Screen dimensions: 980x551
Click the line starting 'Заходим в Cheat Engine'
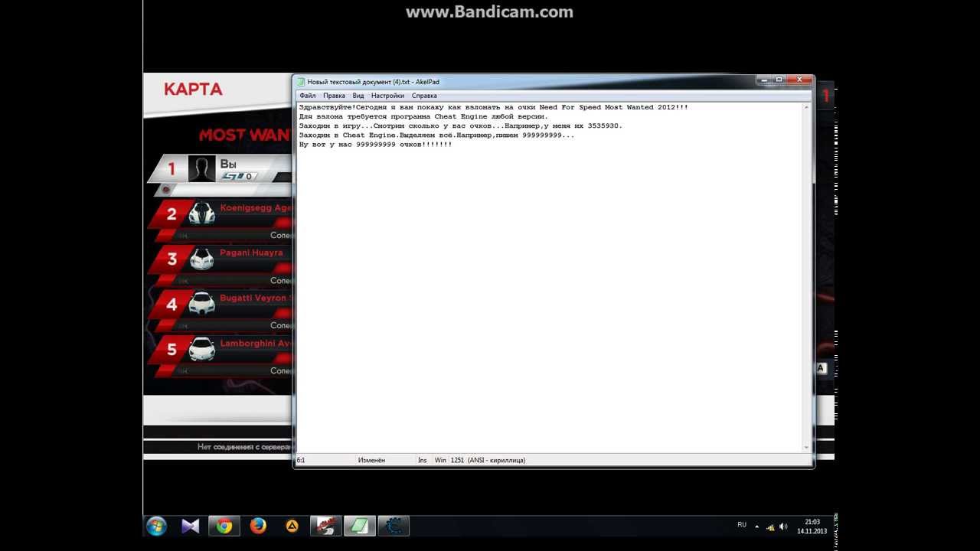[x=436, y=135]
